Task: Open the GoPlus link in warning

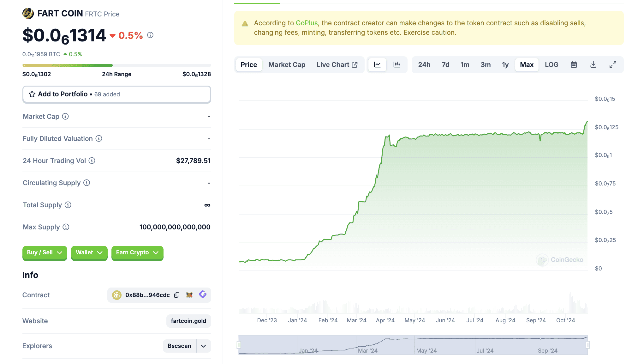Action: pyautogui.click(x=307, y=23)
